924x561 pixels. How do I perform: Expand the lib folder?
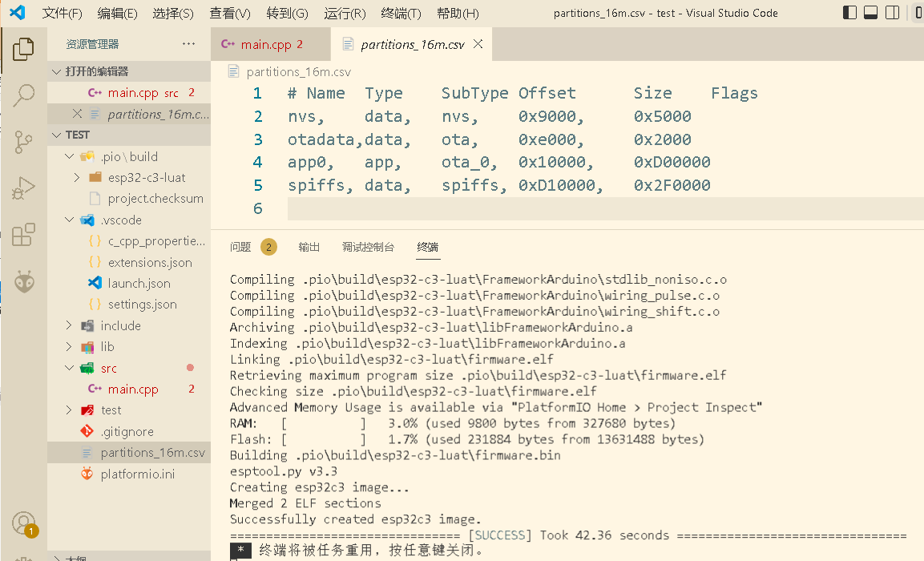(x=128, y=346)
